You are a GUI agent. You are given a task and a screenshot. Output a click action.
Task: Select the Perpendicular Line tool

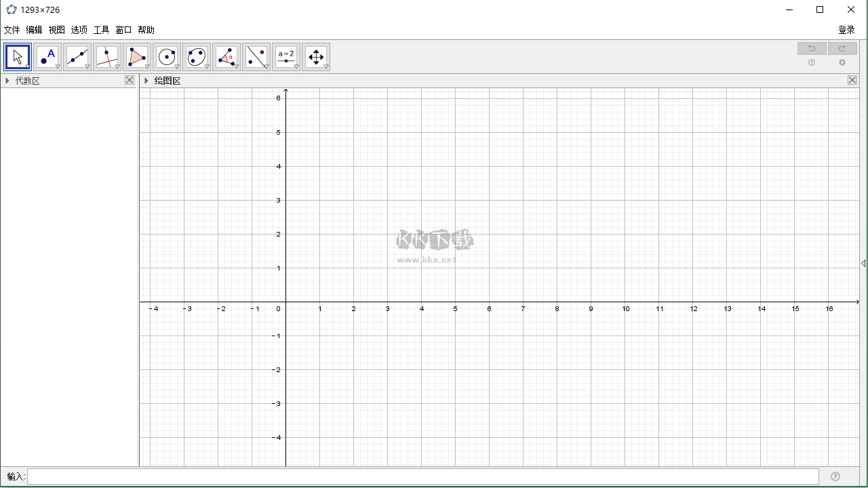[106, 56]
